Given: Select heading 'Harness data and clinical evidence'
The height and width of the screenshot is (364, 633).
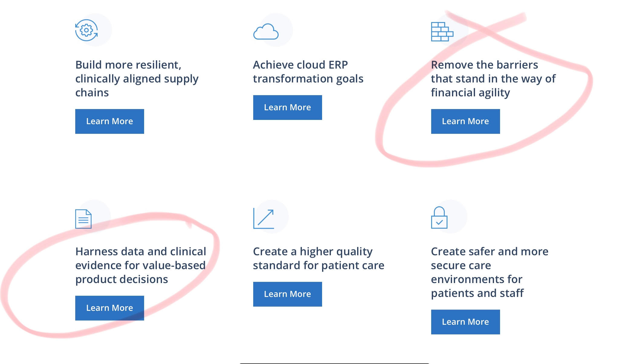Looking at the screenshot, I should pyautogui.click(x=140, y=265).
